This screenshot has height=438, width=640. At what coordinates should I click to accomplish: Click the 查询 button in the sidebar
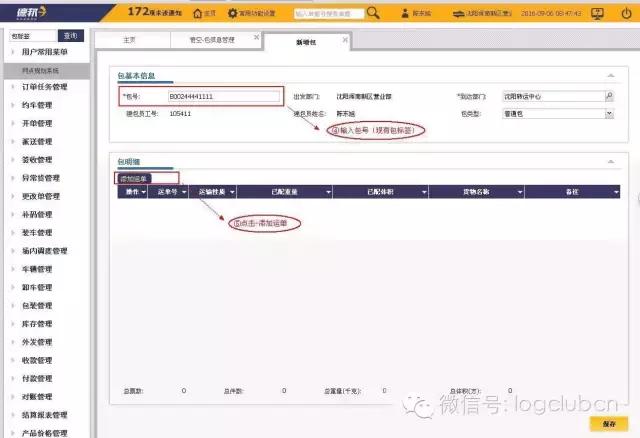71,36
